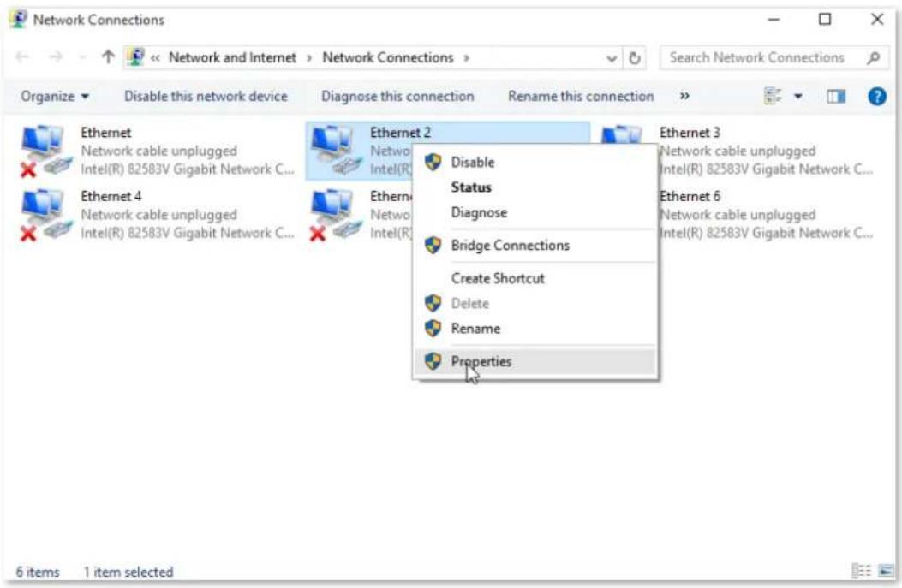Switch to large icons view in status bar
Image resolution: width=902 pixels, height=588 pixels.
(886, 571)
